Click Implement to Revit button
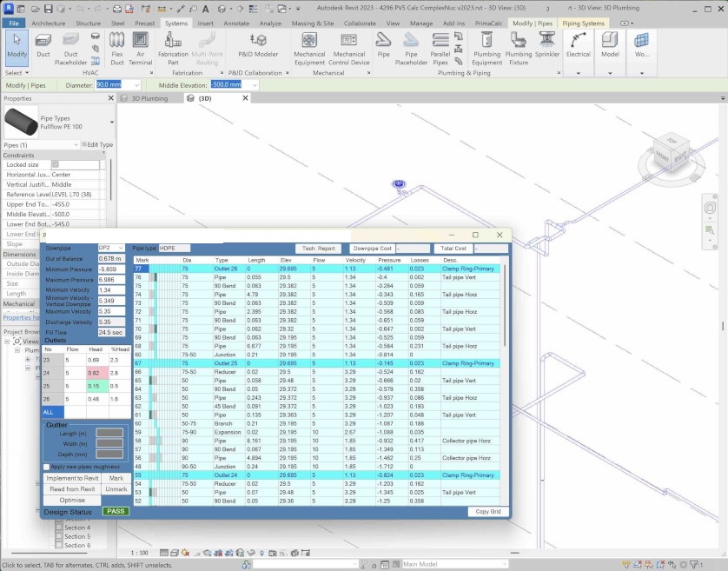Screen dimensions: 728x571 72,478
